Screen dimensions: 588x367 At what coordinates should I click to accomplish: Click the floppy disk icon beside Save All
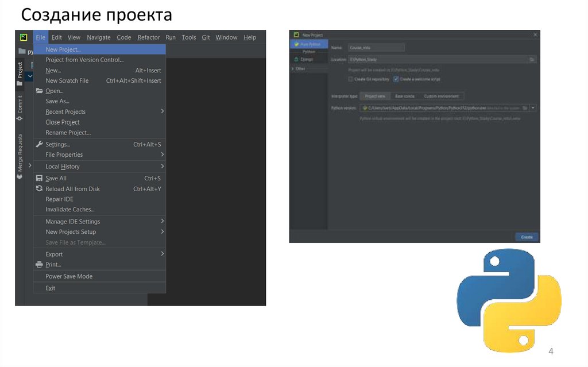(39, 178)
